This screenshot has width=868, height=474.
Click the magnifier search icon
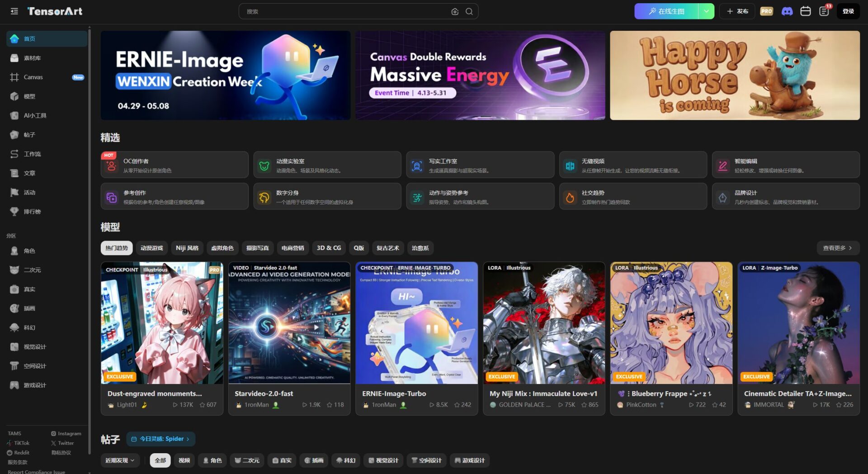[x=469, y=12]
